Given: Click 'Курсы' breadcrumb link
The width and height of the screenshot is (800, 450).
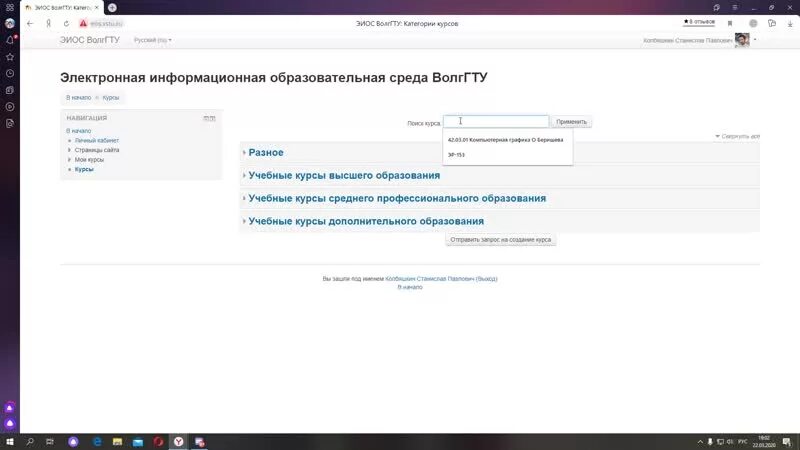Looking at the screenshot, I should (111, 97).
